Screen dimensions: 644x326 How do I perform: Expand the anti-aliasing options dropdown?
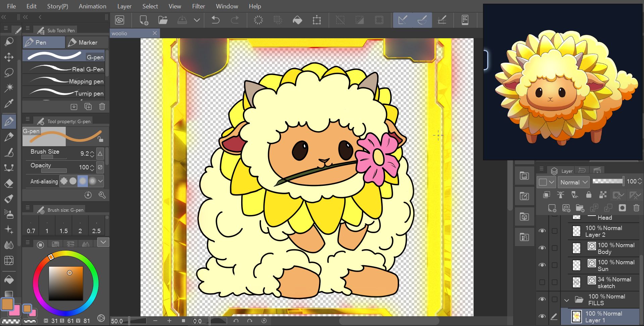coord(100,181)
